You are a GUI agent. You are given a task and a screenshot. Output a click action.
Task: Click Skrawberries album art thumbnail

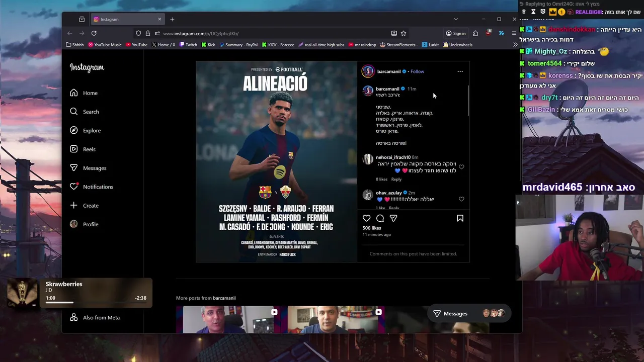[x=22, y=292]
